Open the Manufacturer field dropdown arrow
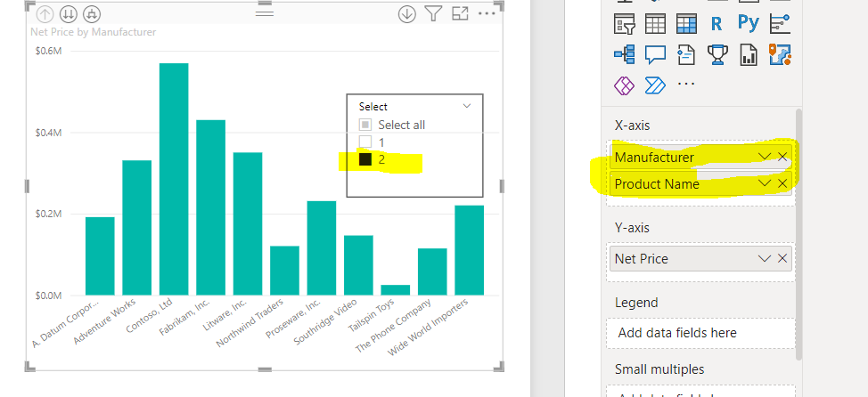 pos(765,157)
